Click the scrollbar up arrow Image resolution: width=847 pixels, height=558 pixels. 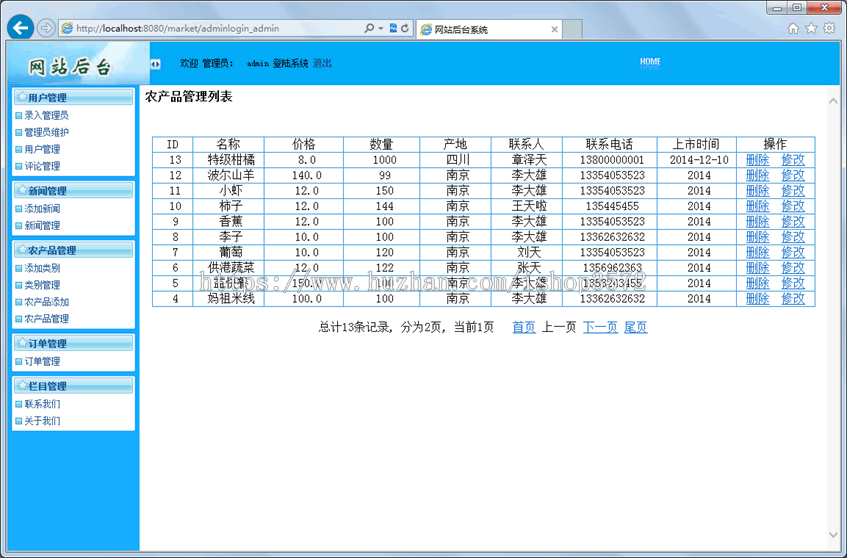tap(833, 100)
